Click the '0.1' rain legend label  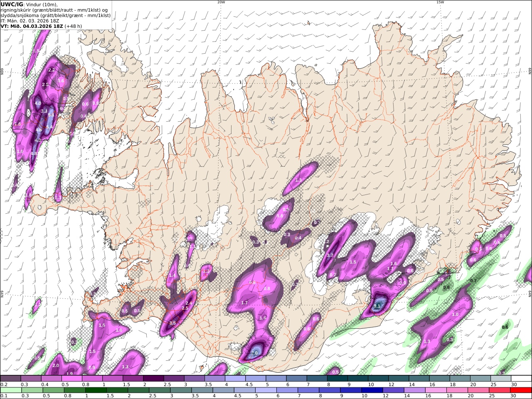click(x=3, y=396)
